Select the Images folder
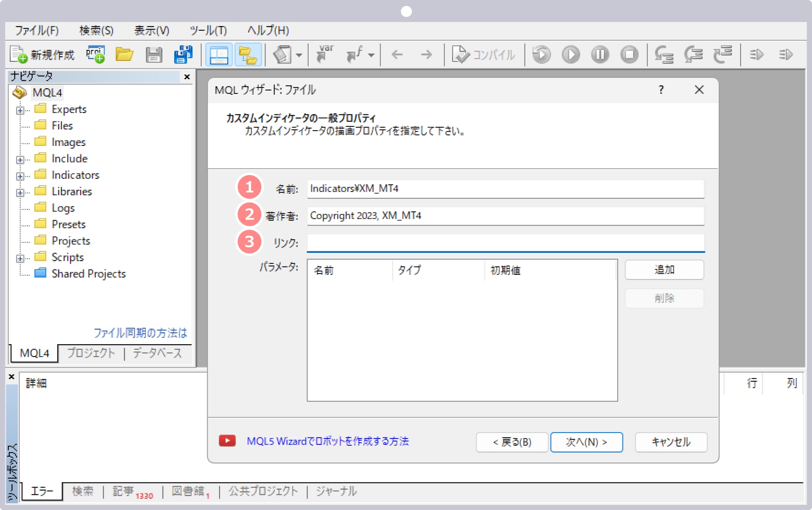812x510 pixels. click(x=69, y=142)
